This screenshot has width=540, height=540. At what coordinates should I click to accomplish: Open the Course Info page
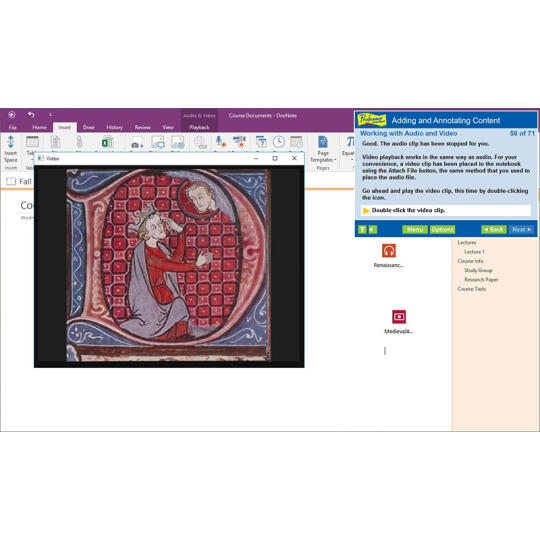[x=470, y=261]
